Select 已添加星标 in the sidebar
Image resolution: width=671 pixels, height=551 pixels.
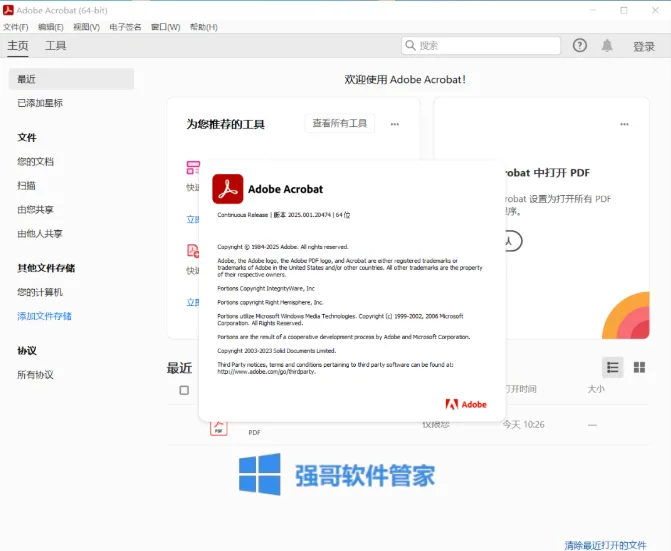point(40,103)
